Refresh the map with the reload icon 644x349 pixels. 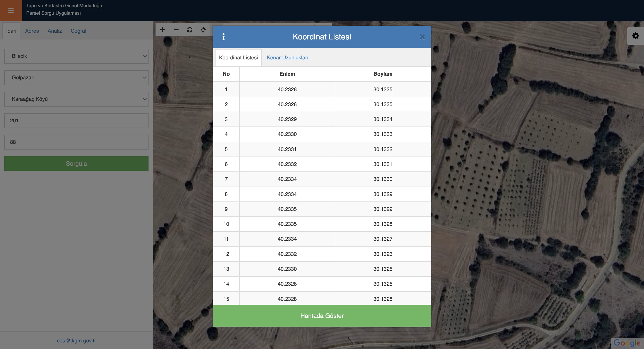189,30
